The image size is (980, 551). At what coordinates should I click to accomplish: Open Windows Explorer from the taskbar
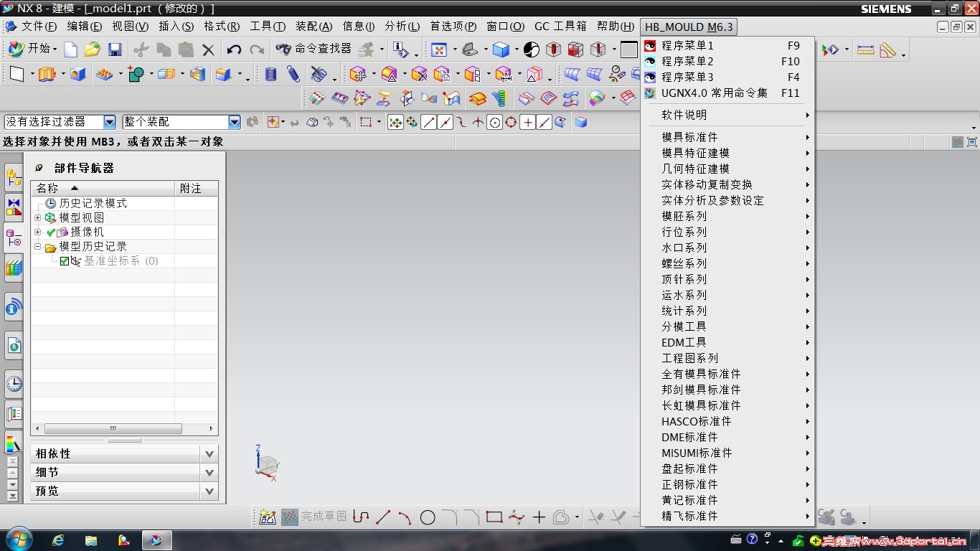coord(91,540)
